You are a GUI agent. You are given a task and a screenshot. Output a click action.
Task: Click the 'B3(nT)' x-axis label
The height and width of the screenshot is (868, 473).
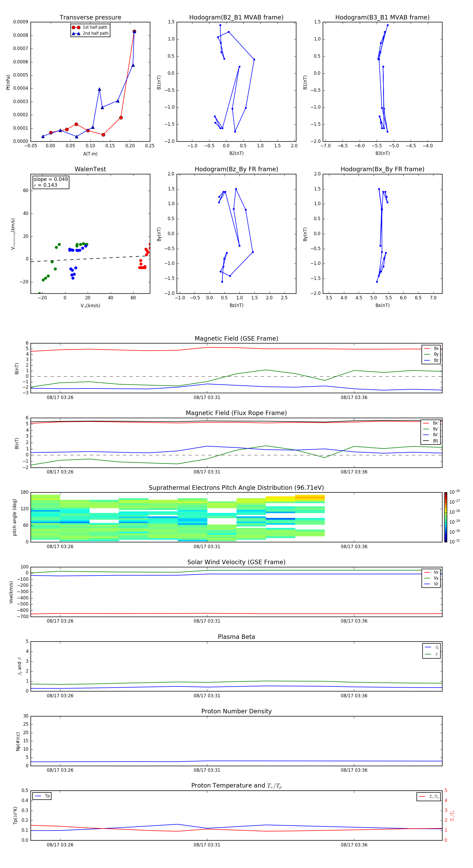[382, 153]
